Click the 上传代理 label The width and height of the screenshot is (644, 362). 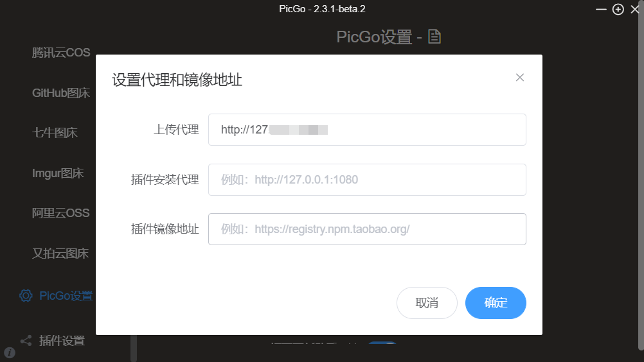pyautogui.click(x=176, y=130)
